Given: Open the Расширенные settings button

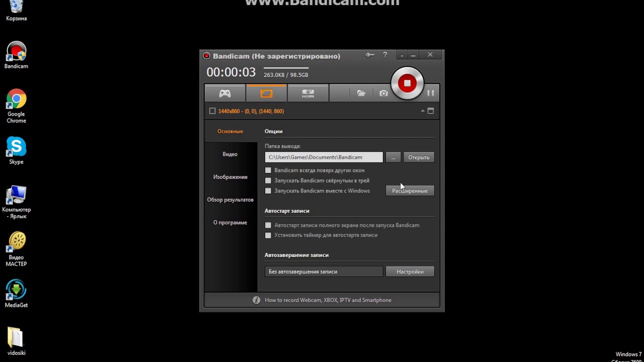Looking at the screenshot, I should point(410,191).
